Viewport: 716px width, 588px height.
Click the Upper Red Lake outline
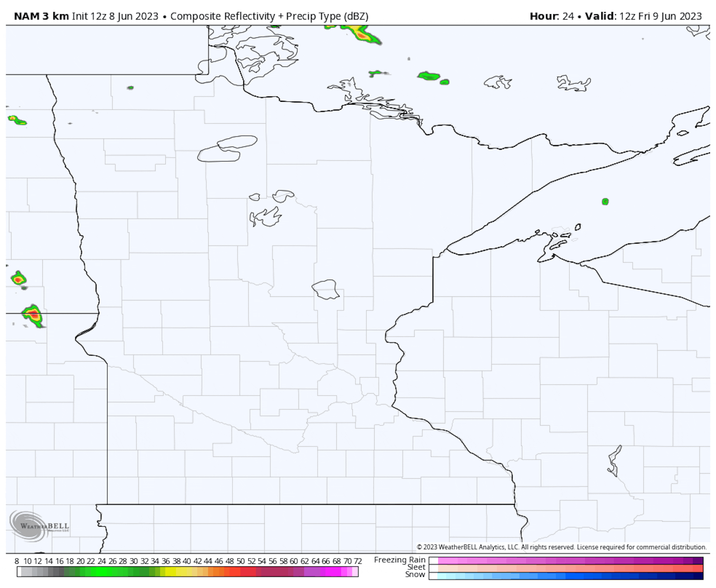point(238,142)
